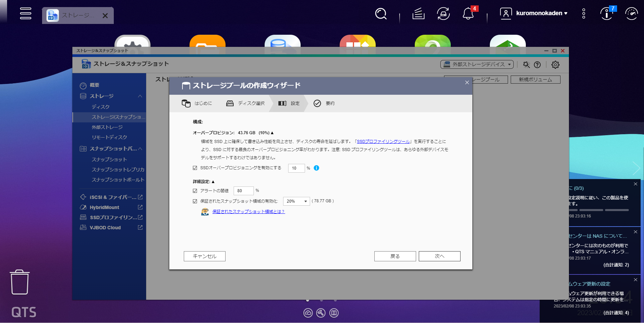
Task: Dismiss the (0/3) notification card
Action: (635, 184)
